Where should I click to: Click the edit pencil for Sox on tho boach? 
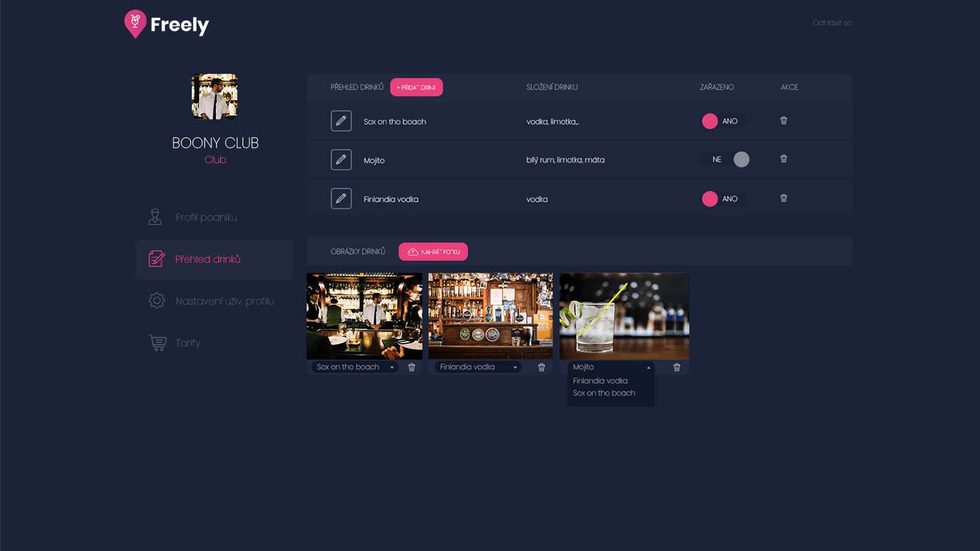[x=341, y=121]
